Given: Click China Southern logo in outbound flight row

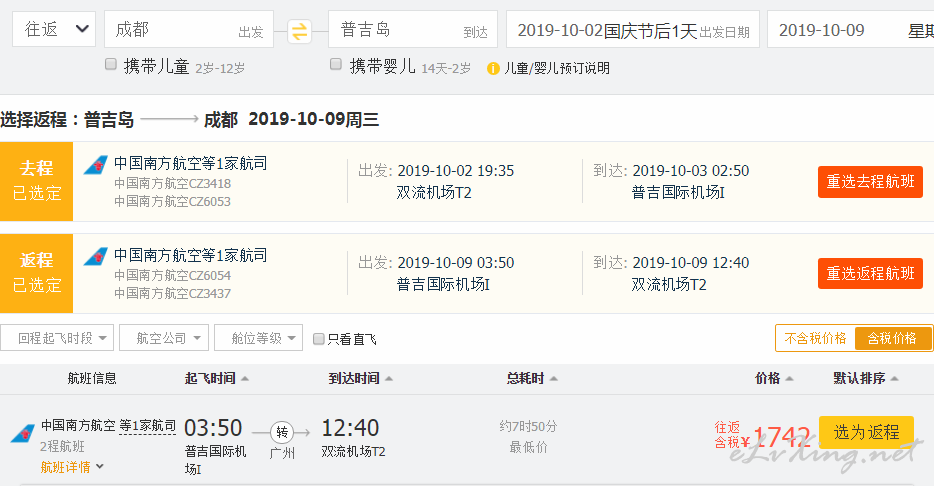Looking at the screenshot, I should pos(95,165).
